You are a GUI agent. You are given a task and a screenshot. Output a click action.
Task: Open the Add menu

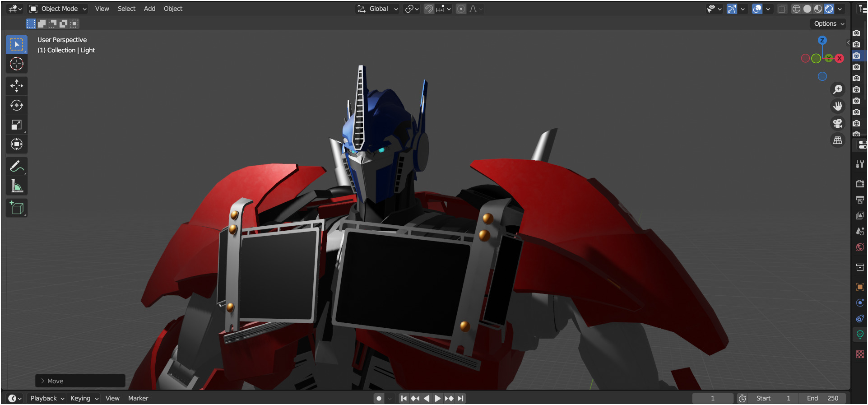pyautogui.click(x=149, y=9)
